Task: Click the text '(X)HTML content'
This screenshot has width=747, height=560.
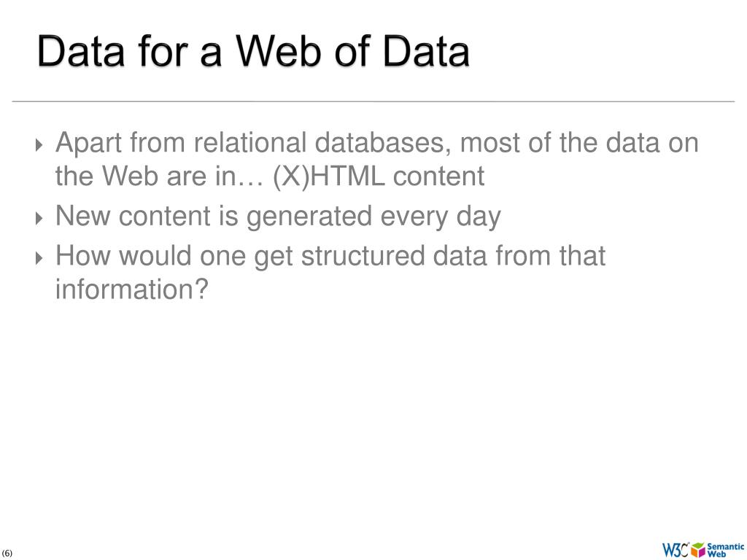Action: tap(379, 176)
